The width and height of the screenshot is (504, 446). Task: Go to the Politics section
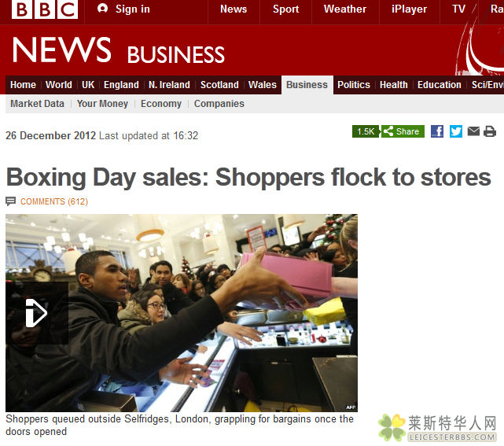(354, 85)
